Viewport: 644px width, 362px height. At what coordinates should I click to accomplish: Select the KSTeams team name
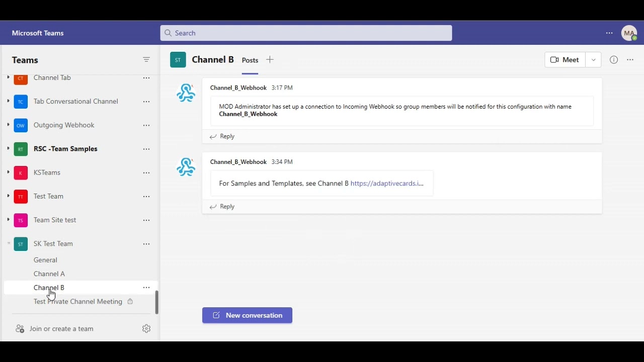(x=47, y=172)
